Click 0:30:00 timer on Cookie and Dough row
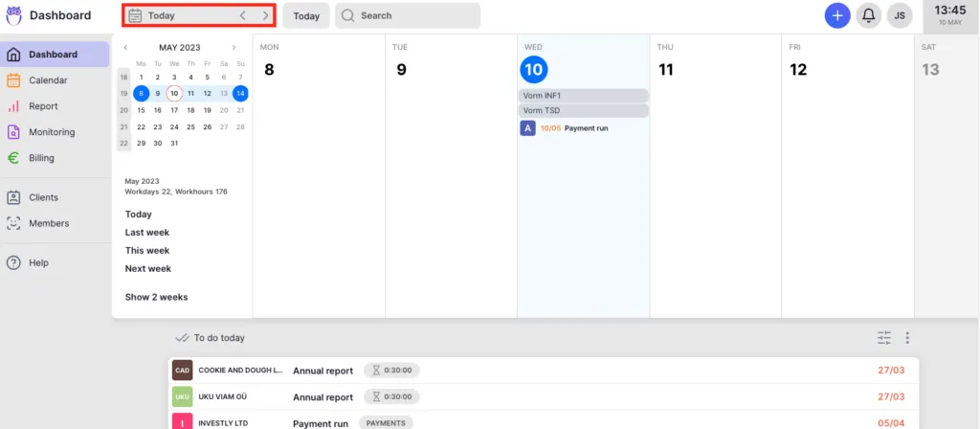The width and height of the screenshot is (980, 429). coord(391,371)
